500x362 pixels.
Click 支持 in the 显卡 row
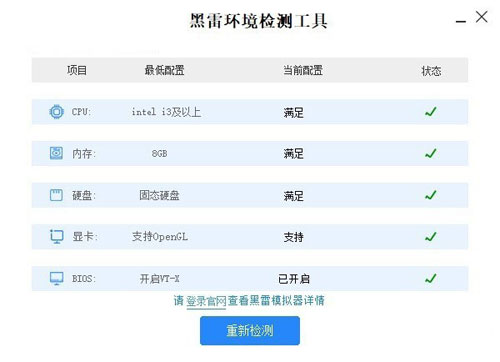coord(293,237)
